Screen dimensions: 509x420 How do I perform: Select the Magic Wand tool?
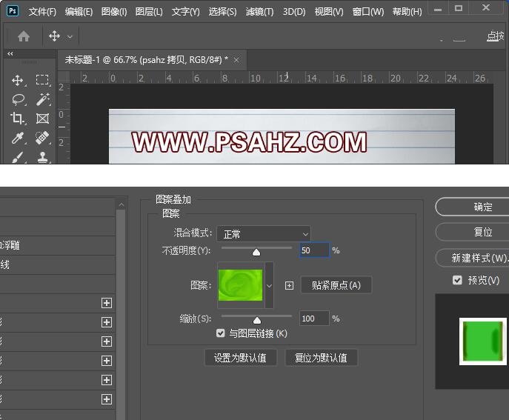(43, 99)
